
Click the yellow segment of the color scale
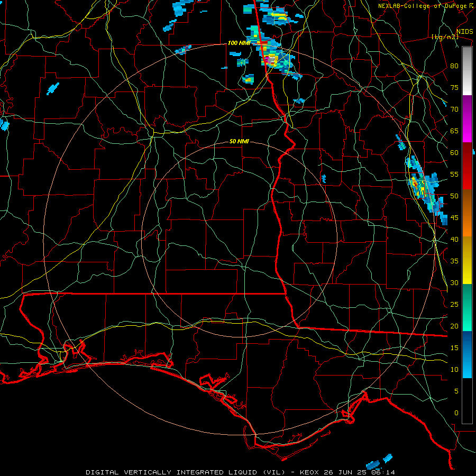[x=467, y=260]
